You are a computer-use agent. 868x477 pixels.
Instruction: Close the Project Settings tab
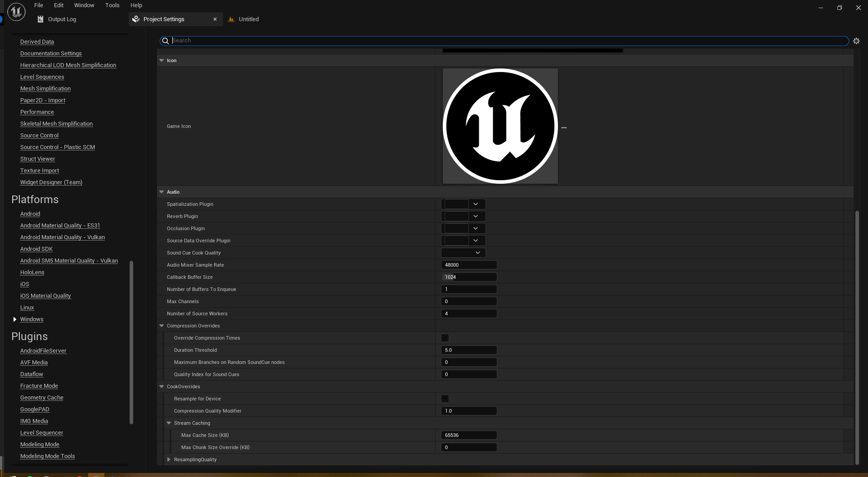coord(215,19)
